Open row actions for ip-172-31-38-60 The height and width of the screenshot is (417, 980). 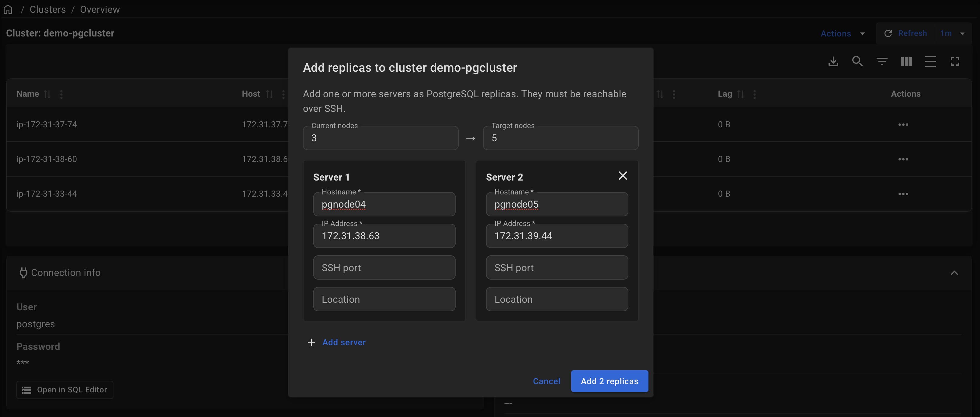(x=903, y=159)
